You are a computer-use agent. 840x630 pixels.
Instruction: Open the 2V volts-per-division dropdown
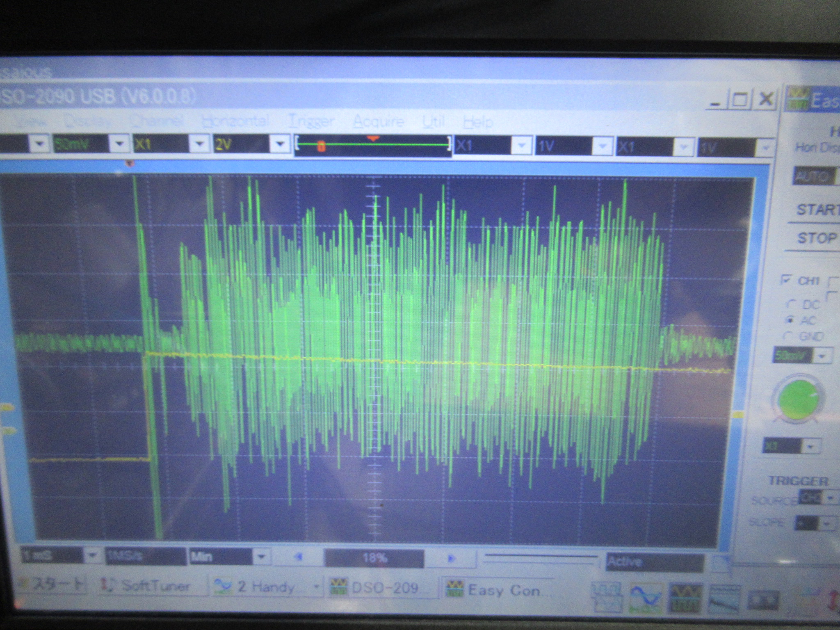[280, 144]
